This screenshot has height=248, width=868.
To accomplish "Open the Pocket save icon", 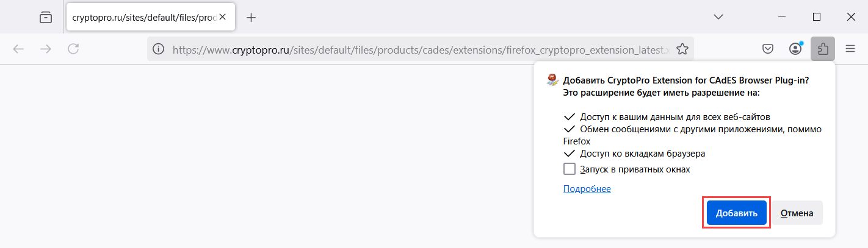I will (769, 49).
